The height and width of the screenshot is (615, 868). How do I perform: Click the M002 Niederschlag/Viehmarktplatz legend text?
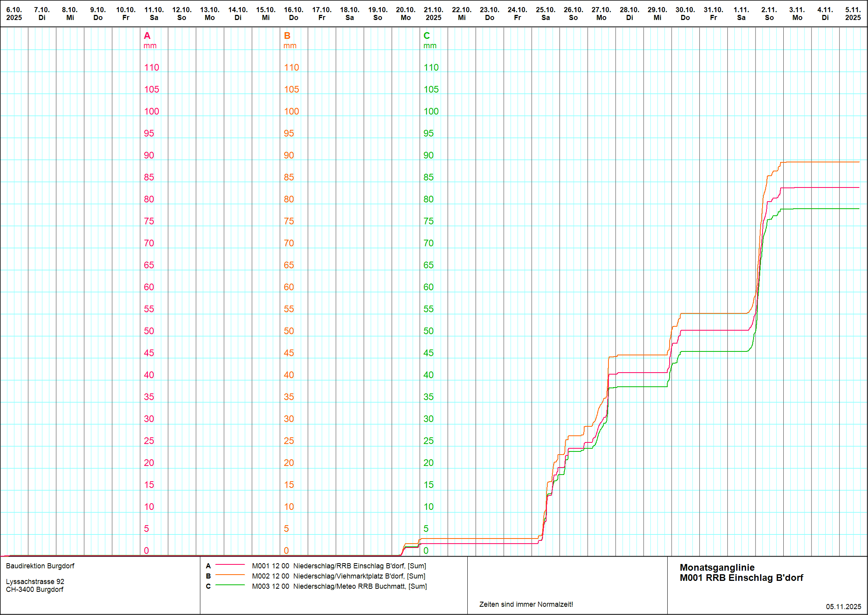point(339,576)
